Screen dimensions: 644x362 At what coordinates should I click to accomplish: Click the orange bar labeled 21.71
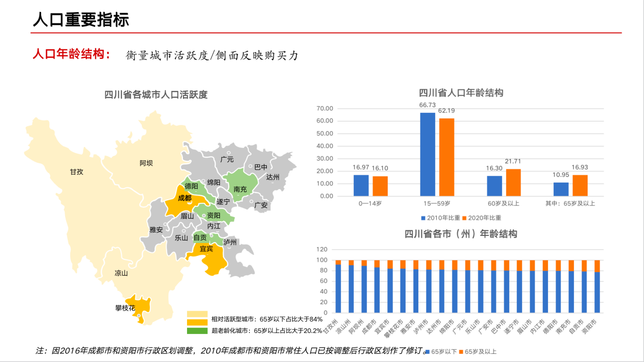pyautogui.click(x=513, y=182)
